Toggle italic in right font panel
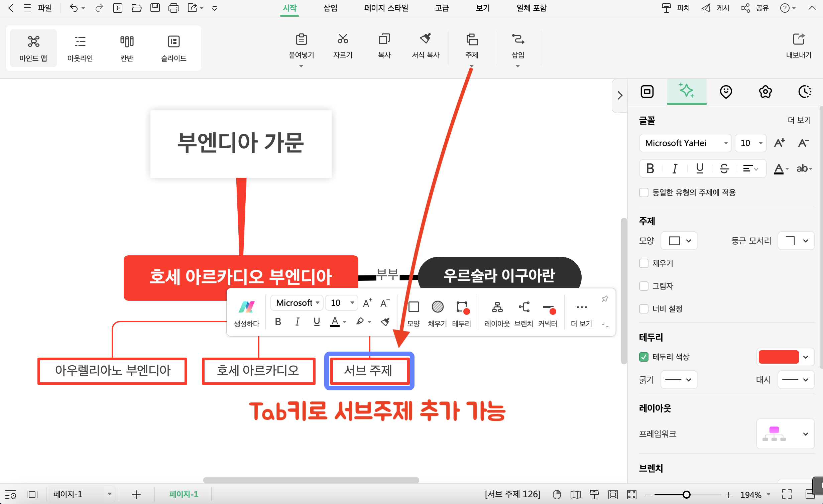823x504 pixels. pos(675,168)
